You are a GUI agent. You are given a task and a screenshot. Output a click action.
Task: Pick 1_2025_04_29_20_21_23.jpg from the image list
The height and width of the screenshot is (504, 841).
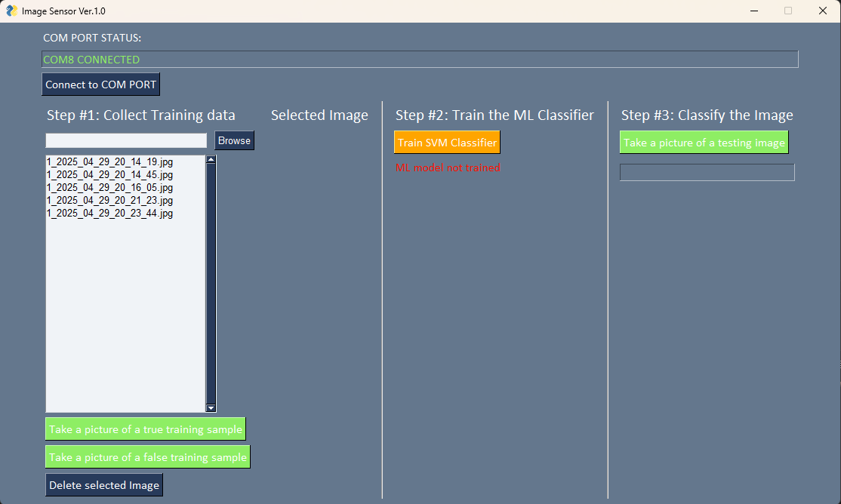pos(110,201)
